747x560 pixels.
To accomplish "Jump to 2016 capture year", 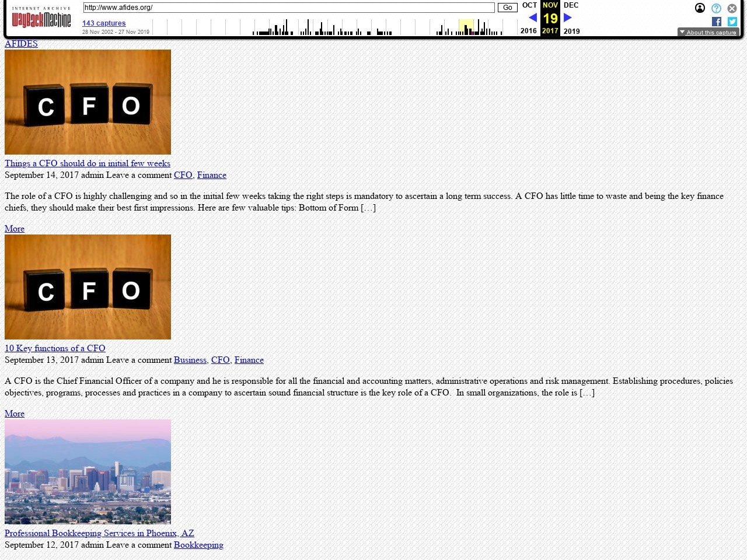I will [x=528, y=31].
